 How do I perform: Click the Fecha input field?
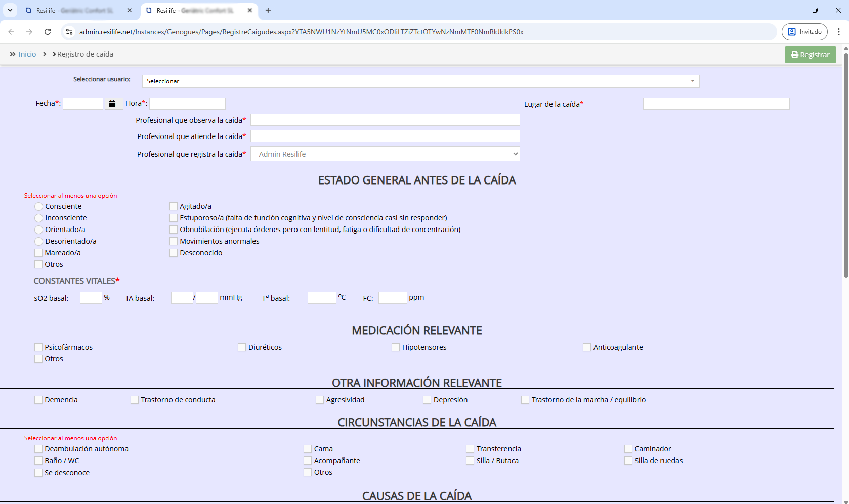(83, 104)
